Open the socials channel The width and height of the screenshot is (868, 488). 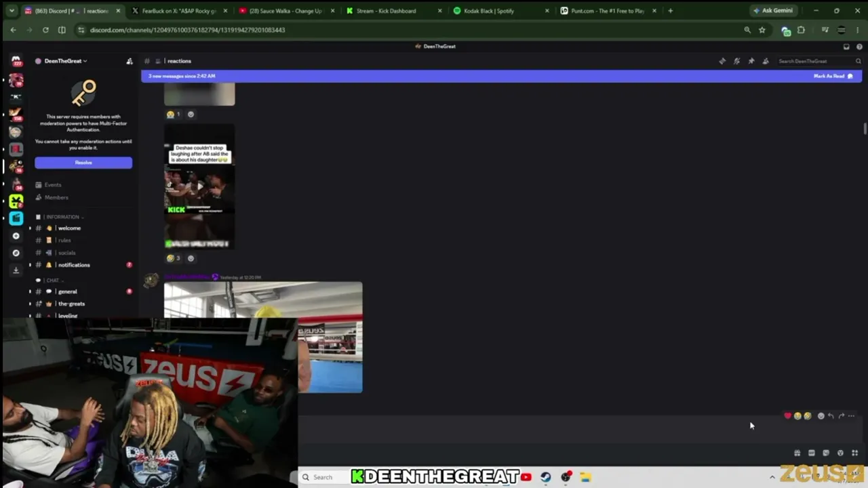tap(66, 253)
